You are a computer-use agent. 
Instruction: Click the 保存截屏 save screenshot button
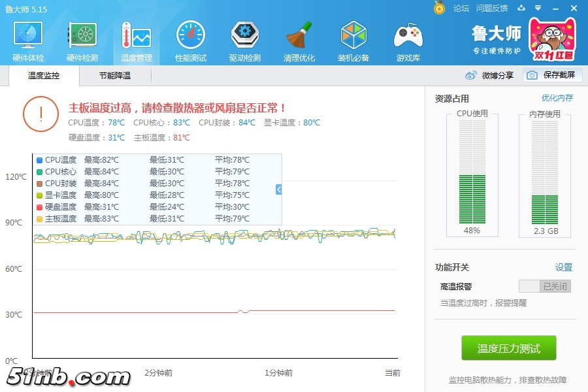[x=553, y=75]
